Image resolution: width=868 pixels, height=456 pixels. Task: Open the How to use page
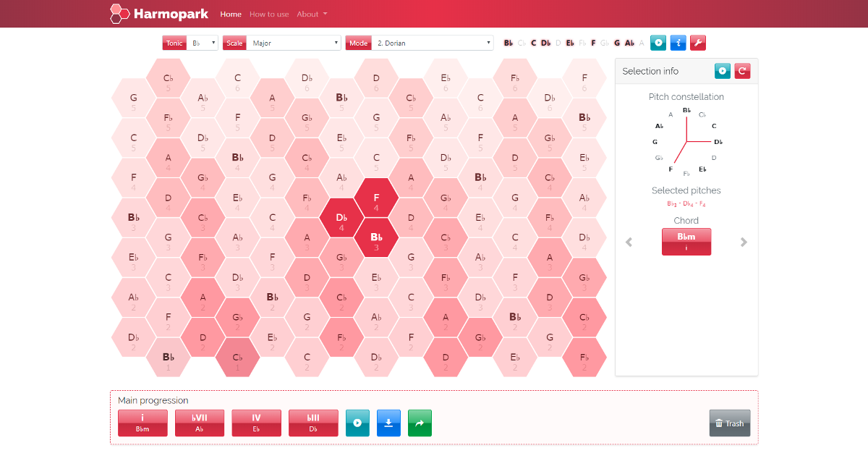[269, 14]
